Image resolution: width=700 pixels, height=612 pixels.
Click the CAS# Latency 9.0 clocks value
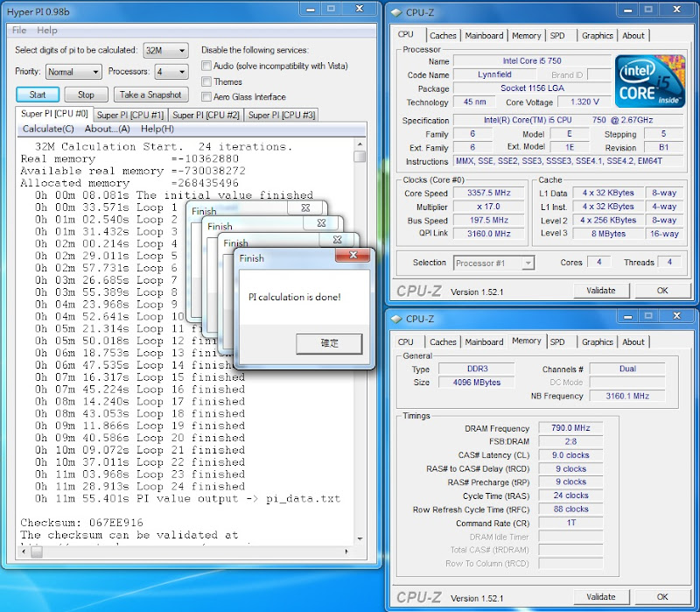[570, 455]
